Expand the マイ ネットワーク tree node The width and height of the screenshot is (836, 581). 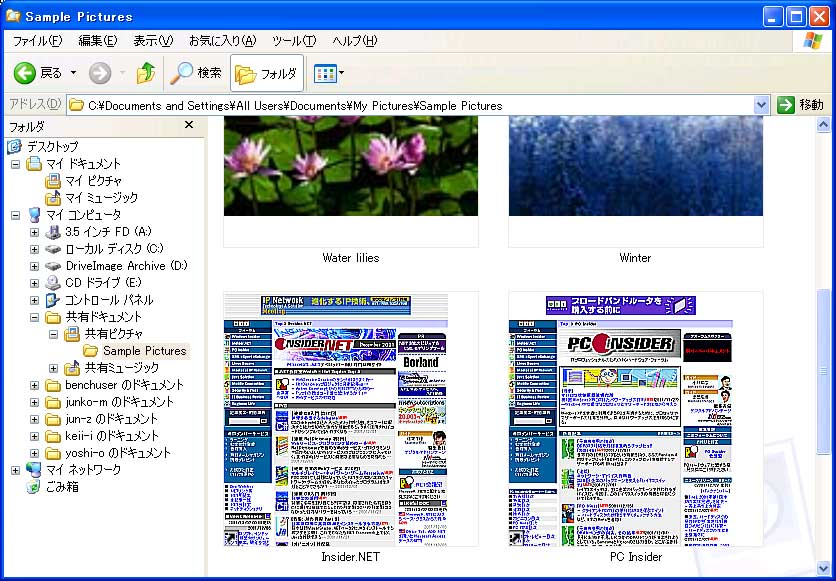[x=15, y=470]
